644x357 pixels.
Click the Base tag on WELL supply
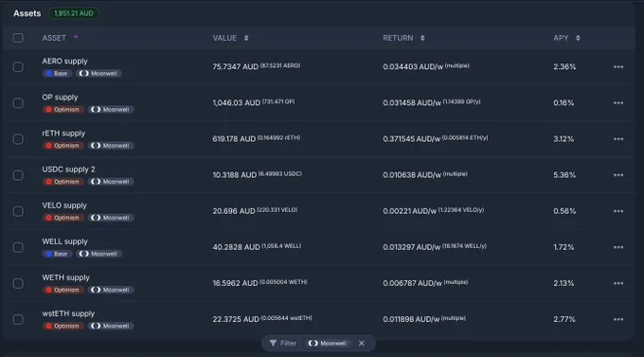tap(57, 254)
